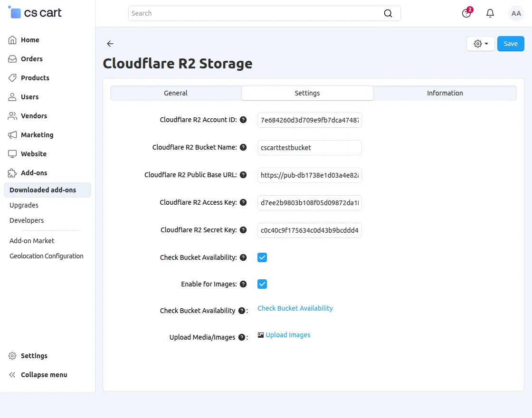Open the Website menu
This screenshot has height=418, width=532.
pyautogui.click(x=34, y=154)
